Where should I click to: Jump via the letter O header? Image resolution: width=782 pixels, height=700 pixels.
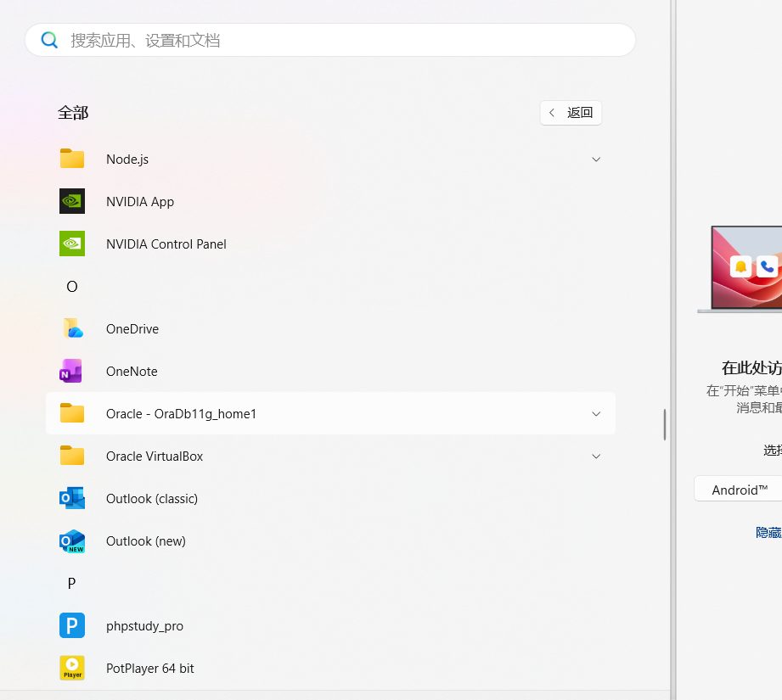click(72, 287)
